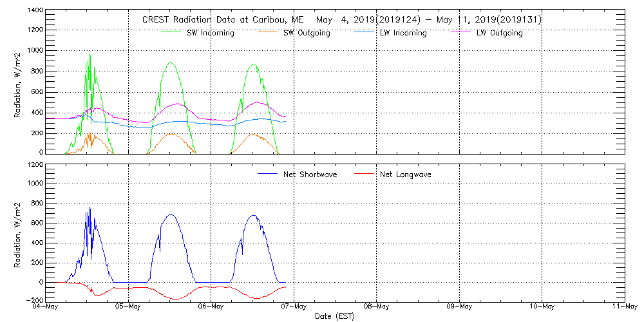Click the 08-May date tick label
Viewport: 644px width, 322px height.
pyautogui.click(x=376, y=307)
